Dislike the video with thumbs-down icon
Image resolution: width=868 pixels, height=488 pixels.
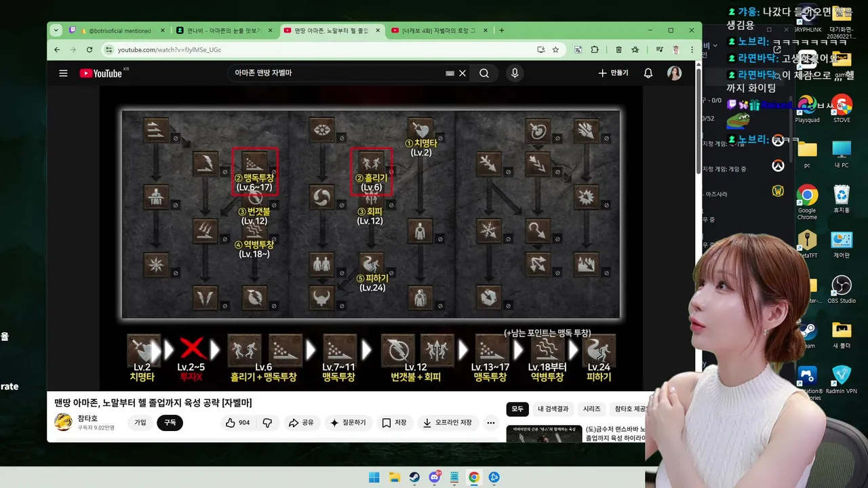[267, 422]
